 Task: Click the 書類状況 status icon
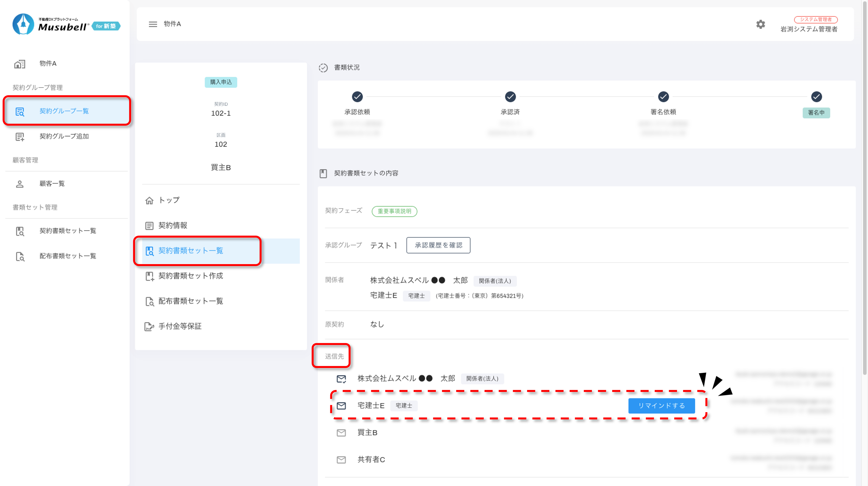(x=323, y=68)
